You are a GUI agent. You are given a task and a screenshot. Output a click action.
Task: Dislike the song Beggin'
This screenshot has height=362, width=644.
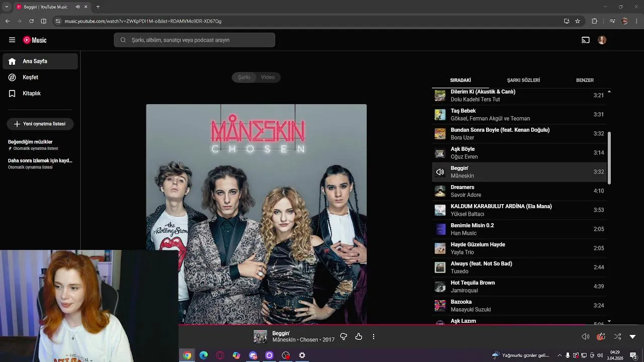click(x=344, y=336)
